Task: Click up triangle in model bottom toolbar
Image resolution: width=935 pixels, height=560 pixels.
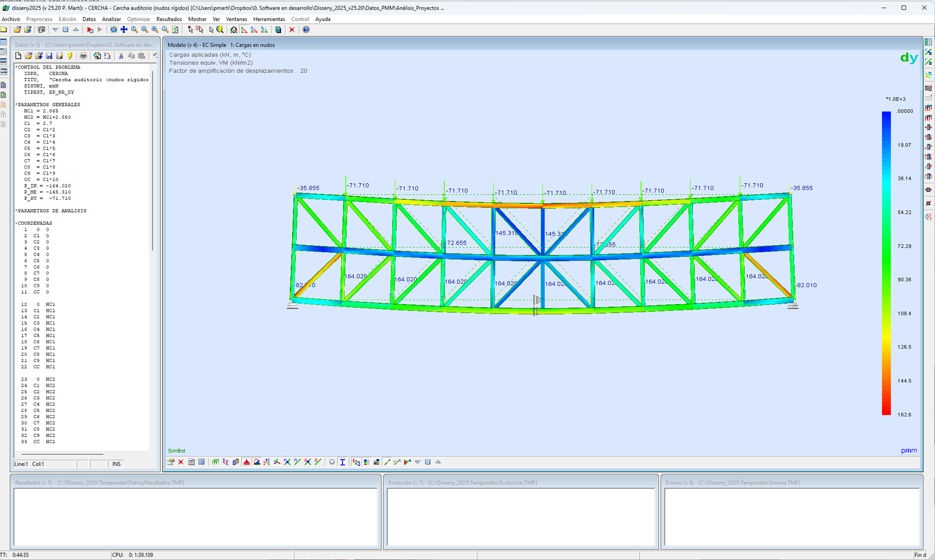Action: click(x=438, y=462)
